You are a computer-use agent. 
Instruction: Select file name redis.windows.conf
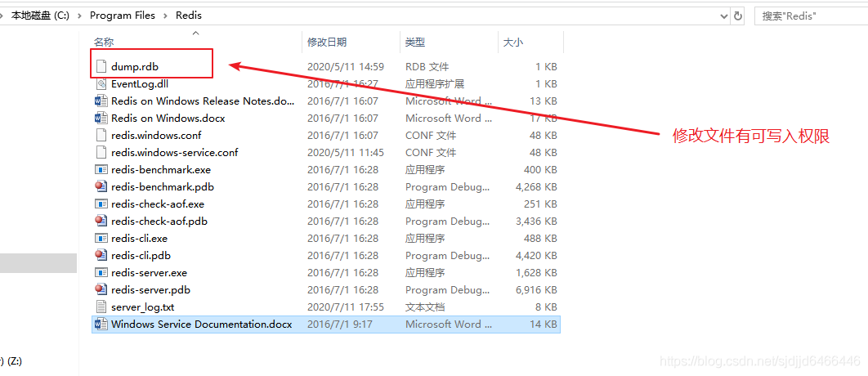[x=156, y=136]
